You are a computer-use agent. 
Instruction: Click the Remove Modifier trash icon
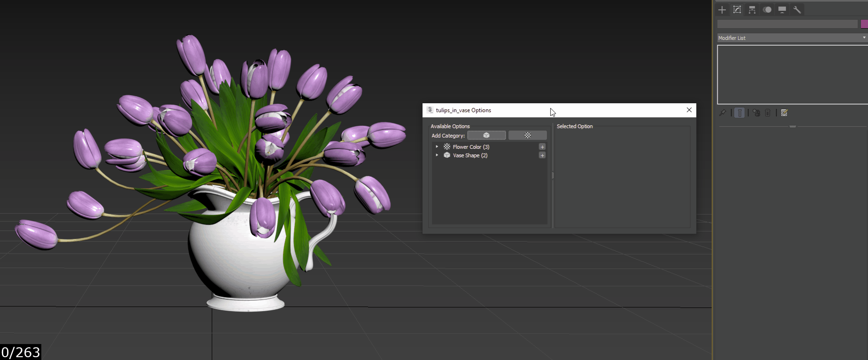click(768, 113)
